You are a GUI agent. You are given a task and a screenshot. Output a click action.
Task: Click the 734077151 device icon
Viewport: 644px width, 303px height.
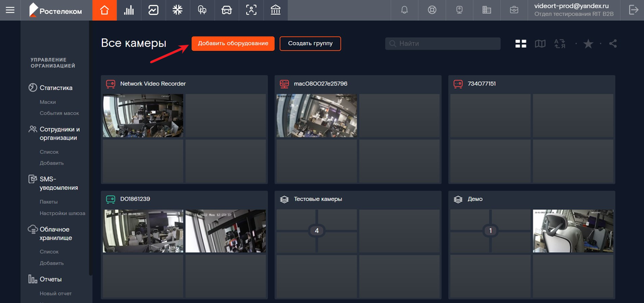pyautogui.click(x=458, y=84)
